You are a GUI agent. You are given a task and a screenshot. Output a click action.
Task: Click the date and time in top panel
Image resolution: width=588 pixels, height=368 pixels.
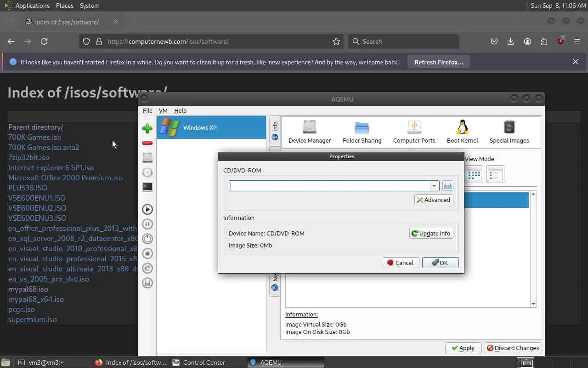pos(557,6)
